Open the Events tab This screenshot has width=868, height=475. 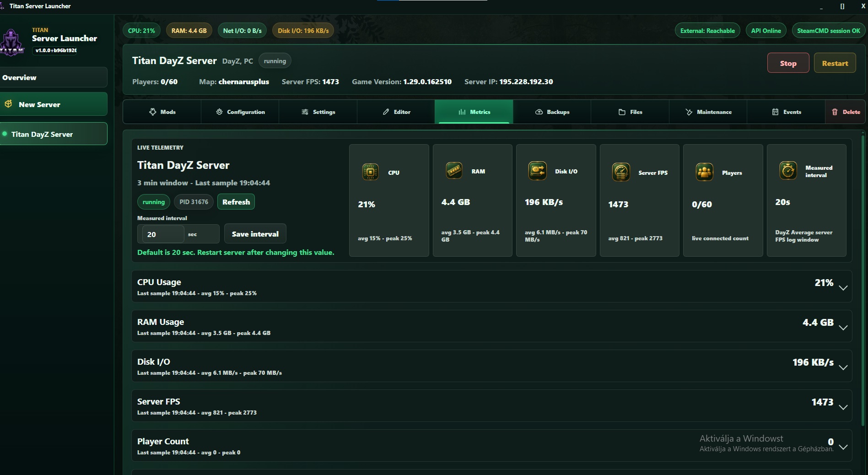click(x=786, y=112)
